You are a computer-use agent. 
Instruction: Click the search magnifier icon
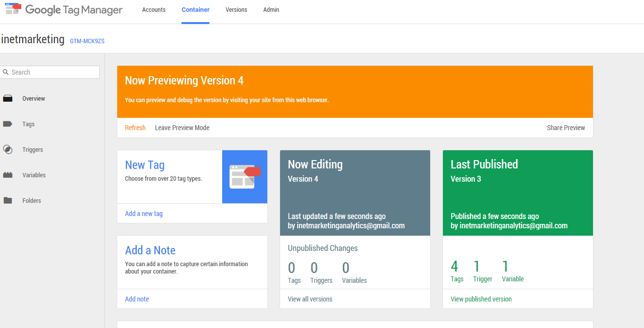pos(6,72)
